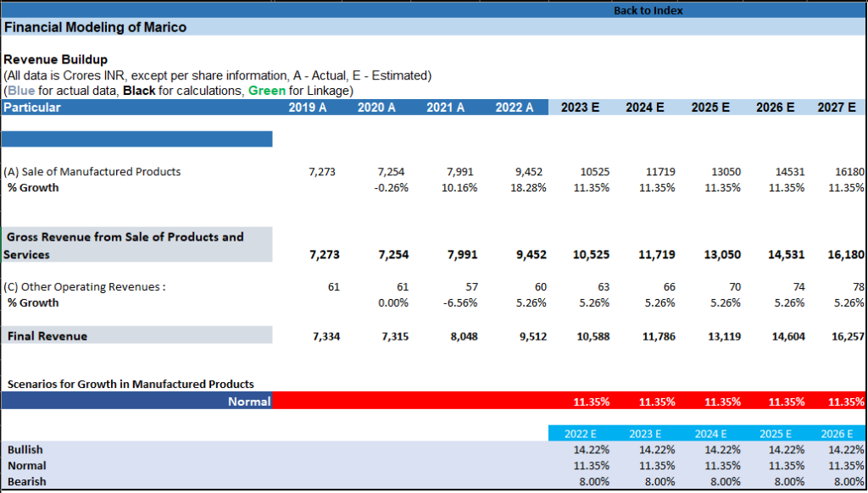
Task: Select bold Gross Revenue value 16,180 for 2027 E
Action: [846, 254]
